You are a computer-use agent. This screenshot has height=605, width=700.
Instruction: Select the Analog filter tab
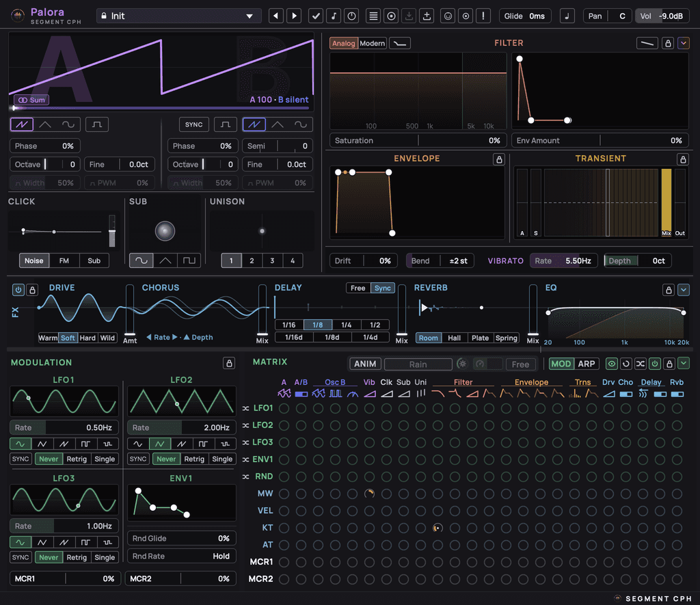point(344,43)
